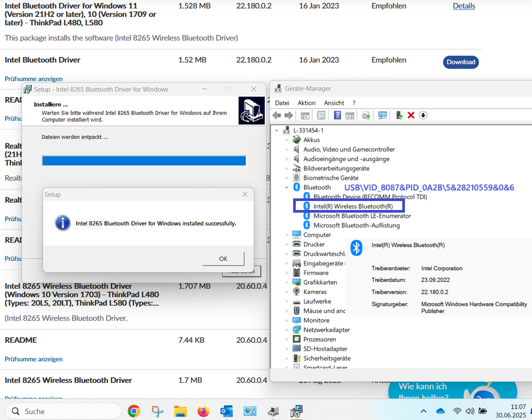Click the blue installation progress bar

(x=144, y=160)
